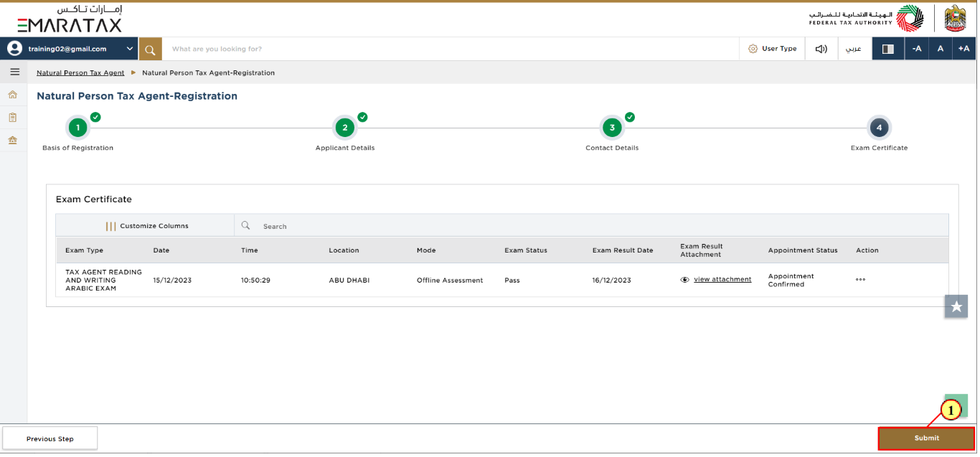Expand the hamburger side menu
The image size is (980, 457).
point(14,72)
